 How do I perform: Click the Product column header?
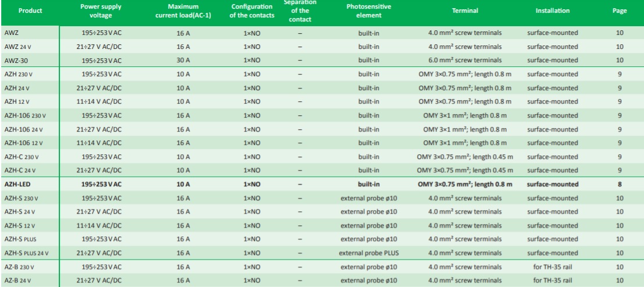pos(30,11)
